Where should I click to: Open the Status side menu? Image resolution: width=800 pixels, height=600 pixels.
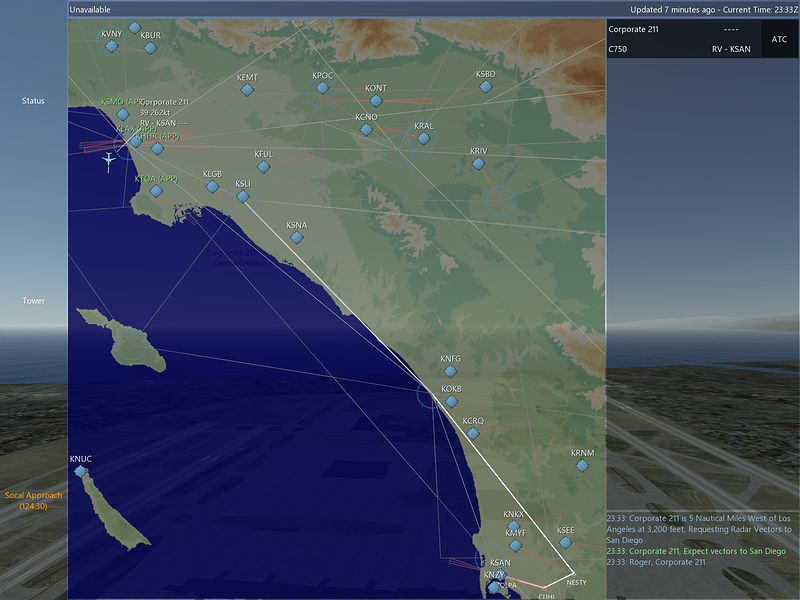click(x=33, y=101)
